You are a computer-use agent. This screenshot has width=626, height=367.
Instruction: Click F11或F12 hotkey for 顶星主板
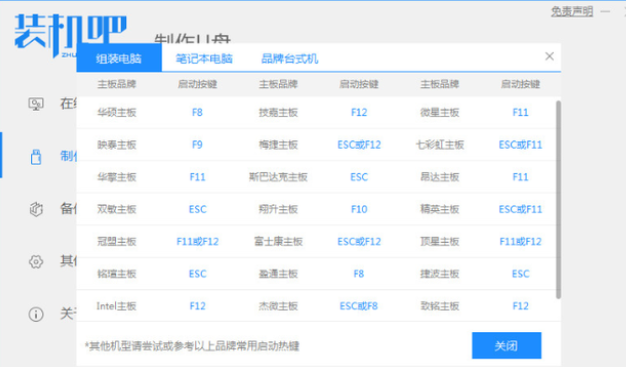pos(520,242)
